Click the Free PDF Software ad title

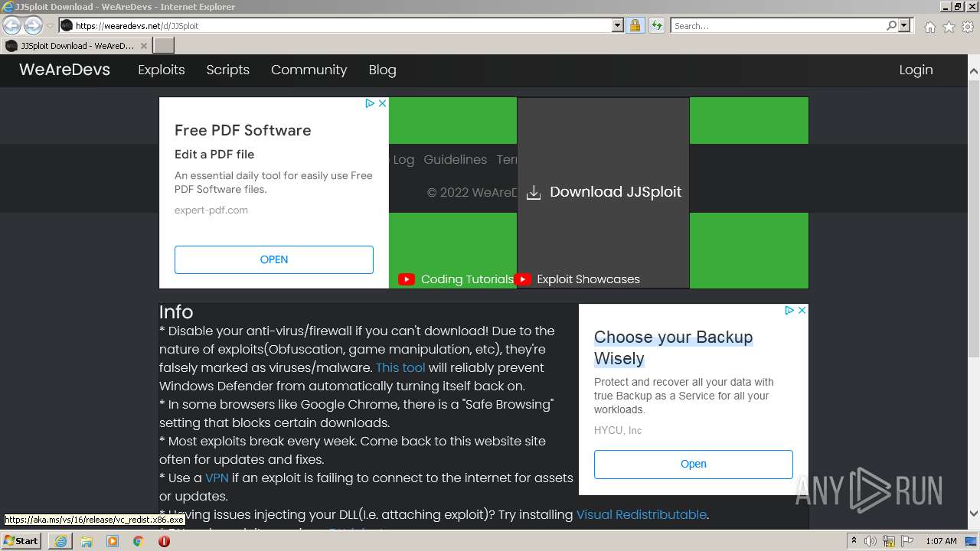click(x=243, y=130)
